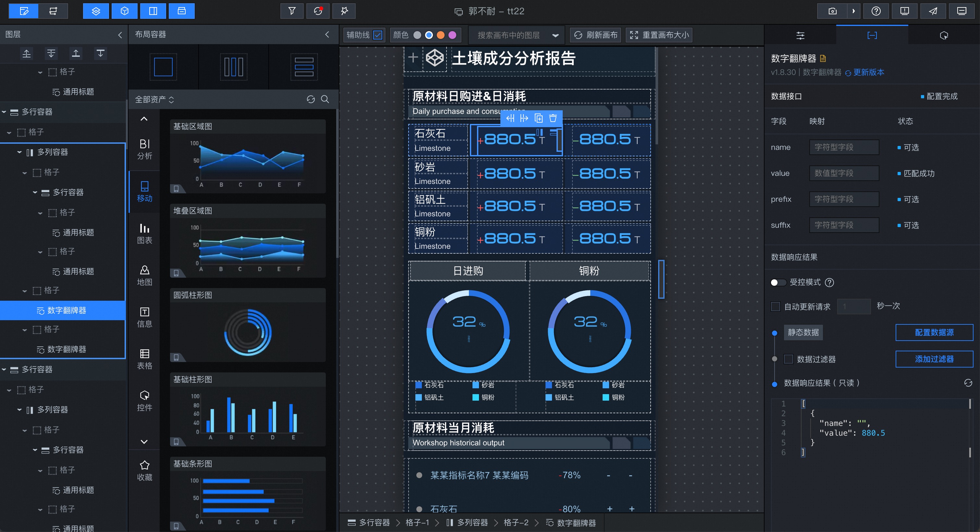Click the delete trash icon above selected widget
Viewport: 980px width, 532px height.
(553, 118)
